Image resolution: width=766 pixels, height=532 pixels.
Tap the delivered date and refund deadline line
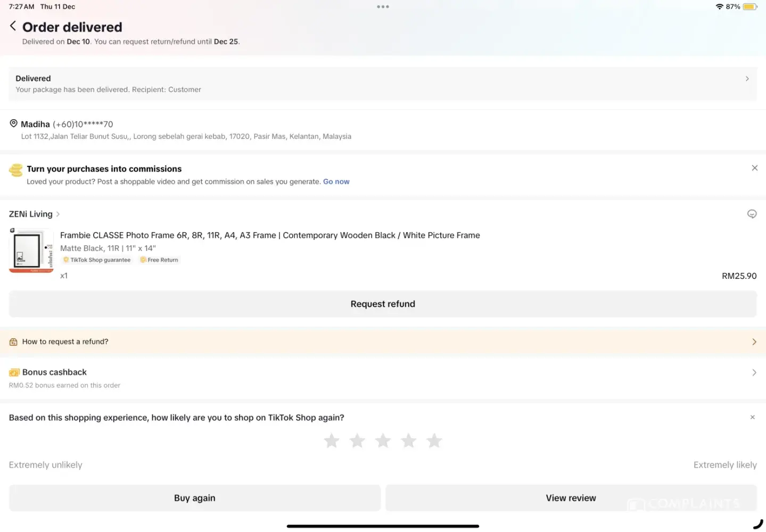[131, 41]
